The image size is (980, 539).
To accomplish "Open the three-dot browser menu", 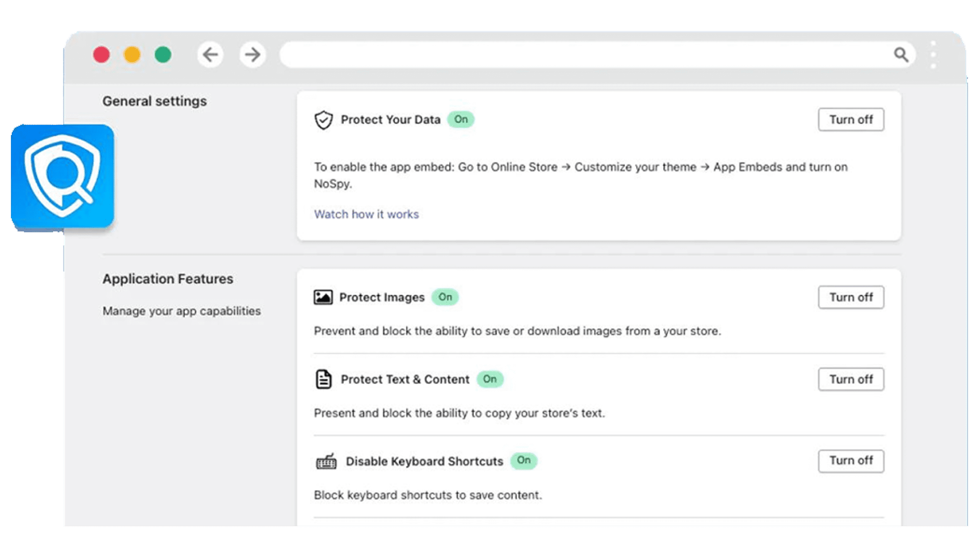I will (933, 55).
